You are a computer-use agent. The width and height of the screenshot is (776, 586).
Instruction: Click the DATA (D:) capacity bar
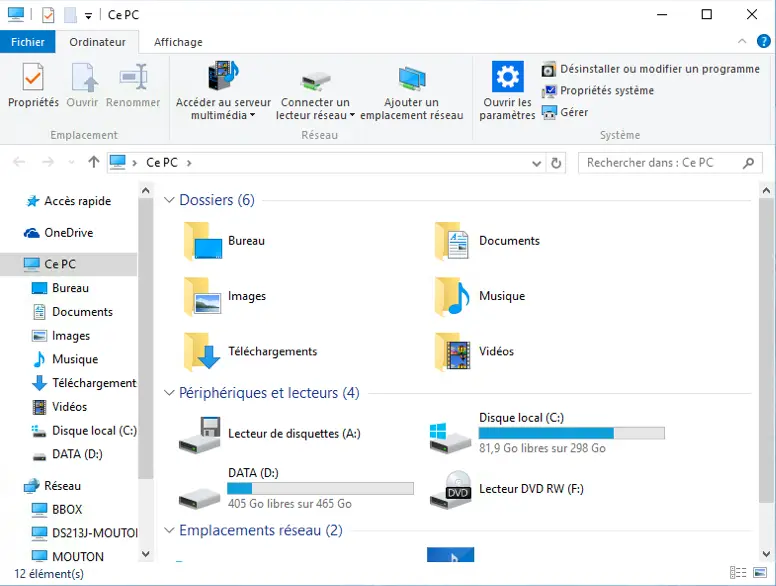(x=320, y=488)
